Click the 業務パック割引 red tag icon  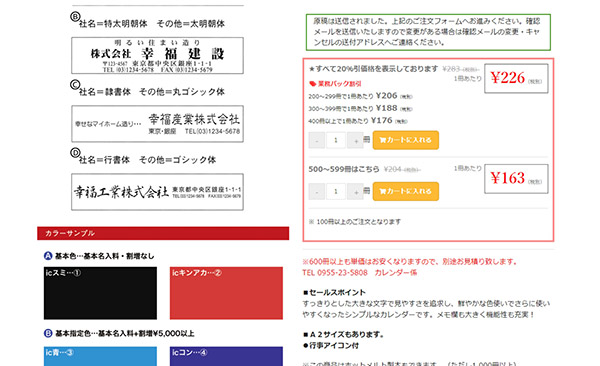(313, 83)
